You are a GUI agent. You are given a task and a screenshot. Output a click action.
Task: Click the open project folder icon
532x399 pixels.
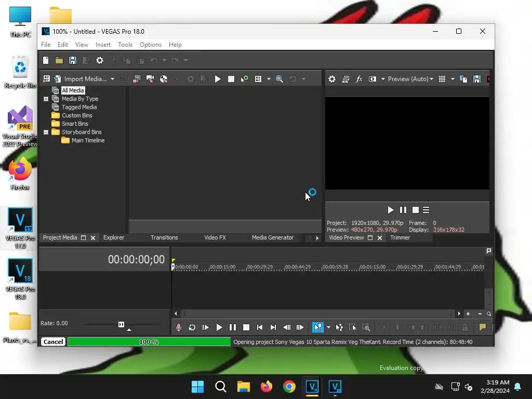59,60
